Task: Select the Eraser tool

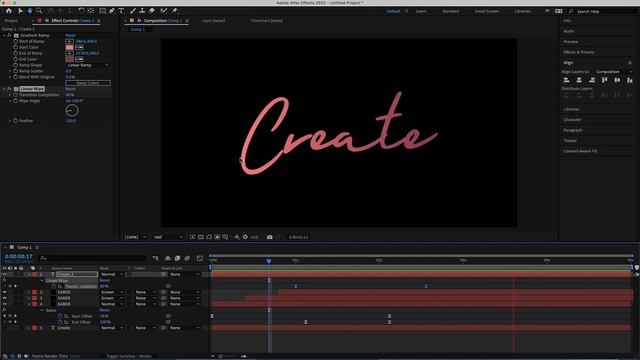Action: click(152, 11)
